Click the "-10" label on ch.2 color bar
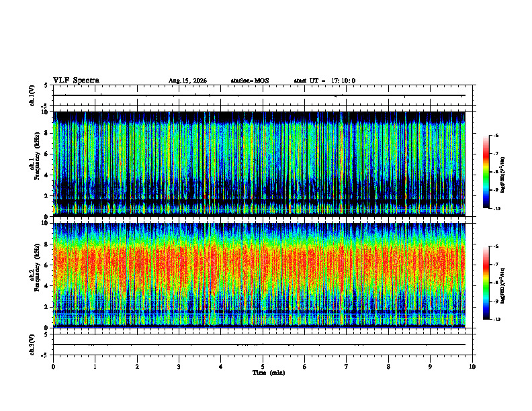The height and width of the screenshot is (411, 532). point(496,320)
